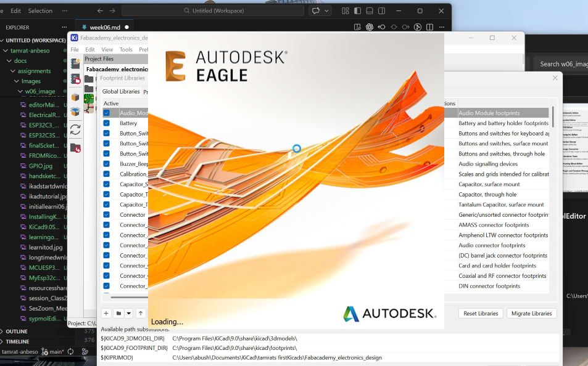Uncheck the Buzzer_Beep library
Screen dimensions: 588x366
coord(107,163)
